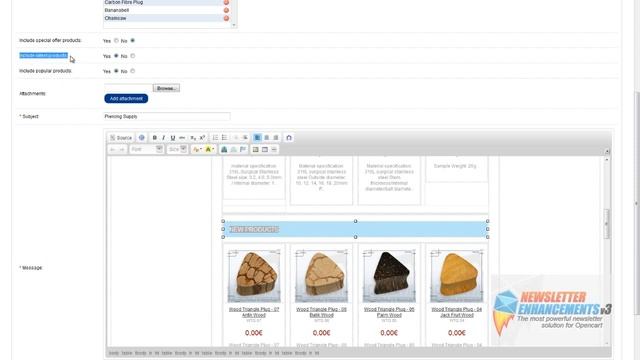Increase the indent level
The width and height of the screenshot is (640, 360).
point(245,138)
